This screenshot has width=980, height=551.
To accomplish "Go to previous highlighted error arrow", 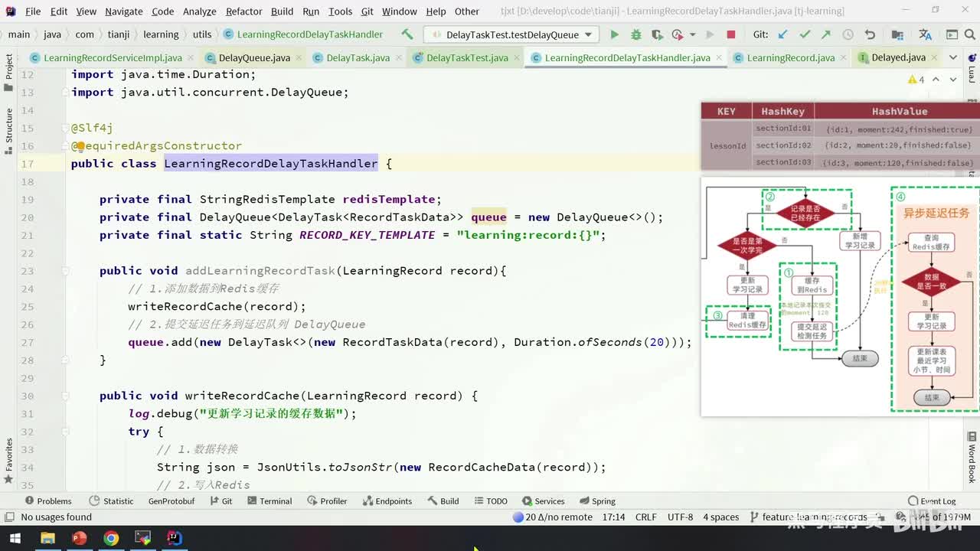I will click(936, 80).
